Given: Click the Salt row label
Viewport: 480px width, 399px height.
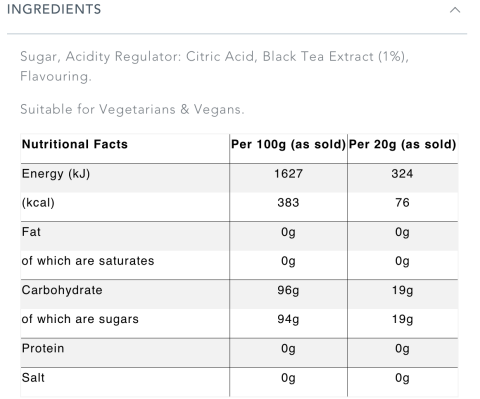Looking at the screenshot, I should click(33, 378).
